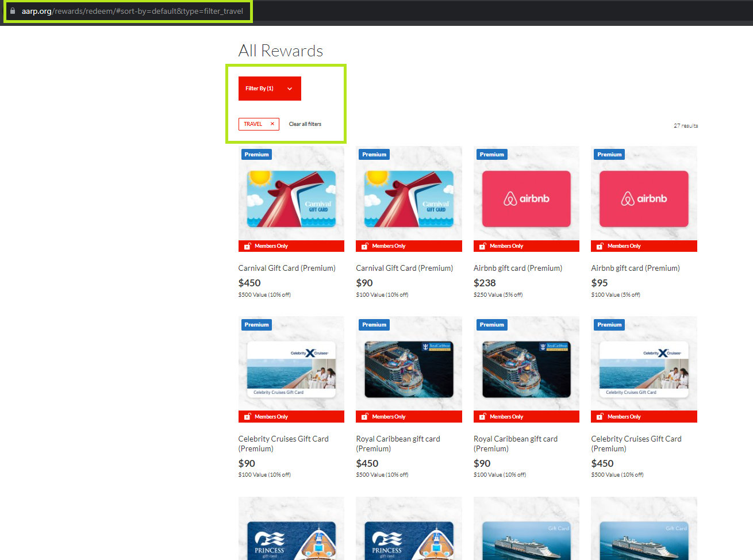Click the Members Only banner on $450 Royal Caribbean card
The height and width of the screenshot is (560, 753).
click(x=409, y=417)
